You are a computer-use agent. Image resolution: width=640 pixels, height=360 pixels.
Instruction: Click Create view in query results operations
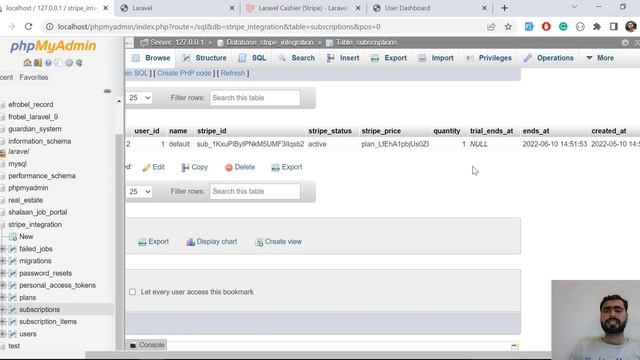pos(278,242)
